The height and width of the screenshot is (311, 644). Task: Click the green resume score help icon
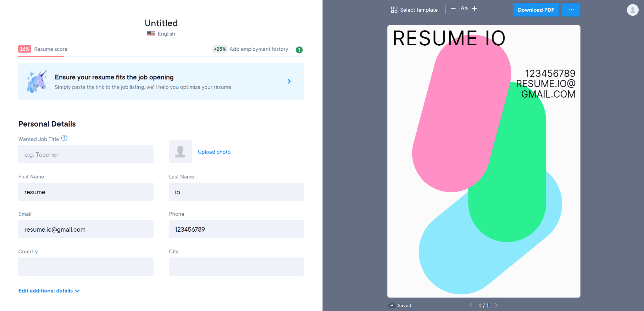(299, 50)
